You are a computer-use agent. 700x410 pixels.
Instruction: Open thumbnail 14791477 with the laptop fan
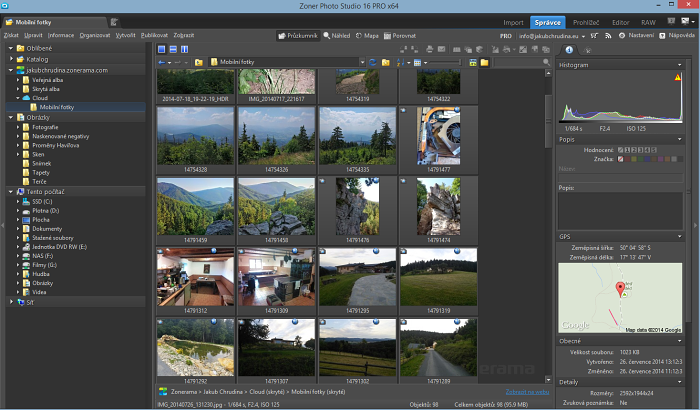point(438,136)
